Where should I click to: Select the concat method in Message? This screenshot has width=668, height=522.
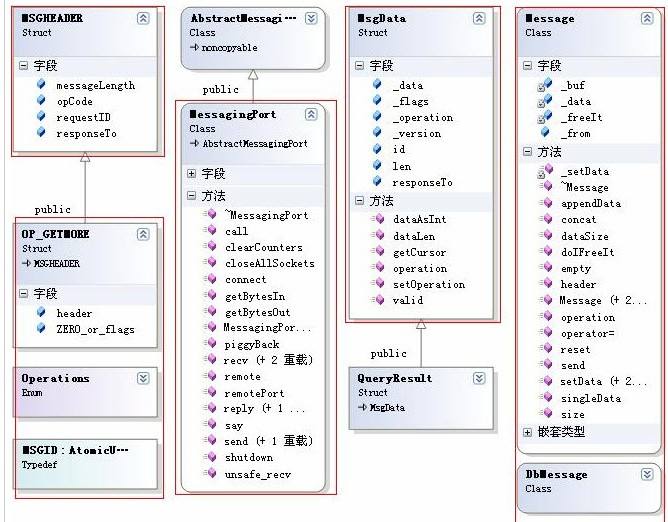(x=579, y=220)
